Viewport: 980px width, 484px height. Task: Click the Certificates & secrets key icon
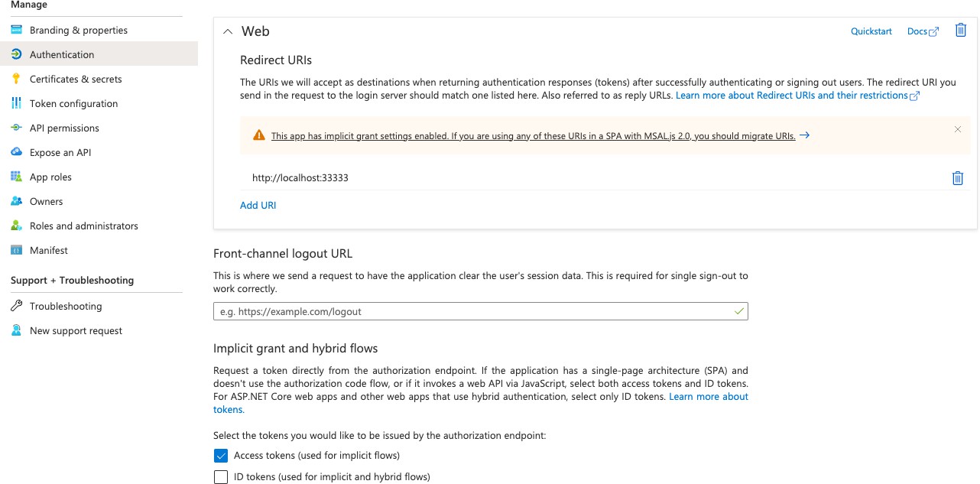click(16, 80)
